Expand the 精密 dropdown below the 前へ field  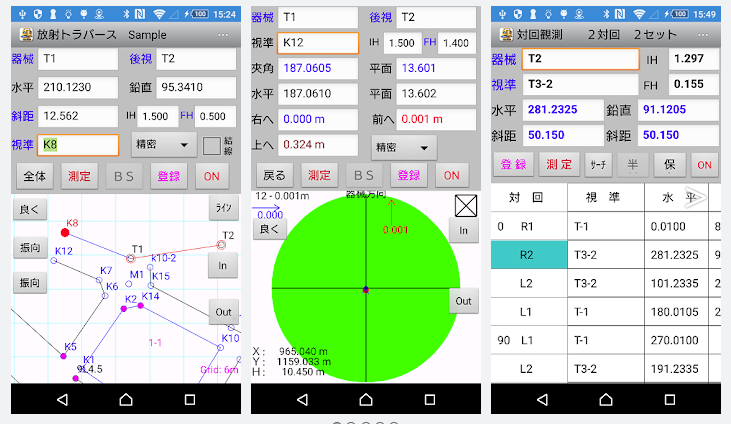(x=403, y=146)
